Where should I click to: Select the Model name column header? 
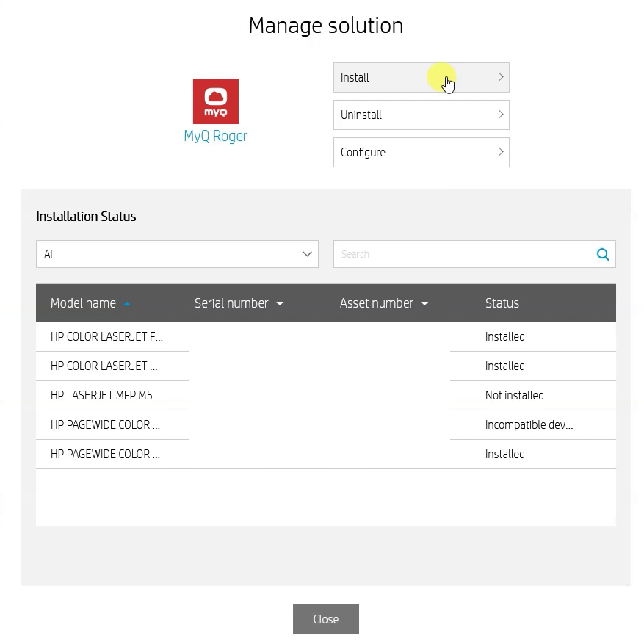(83, 303)
